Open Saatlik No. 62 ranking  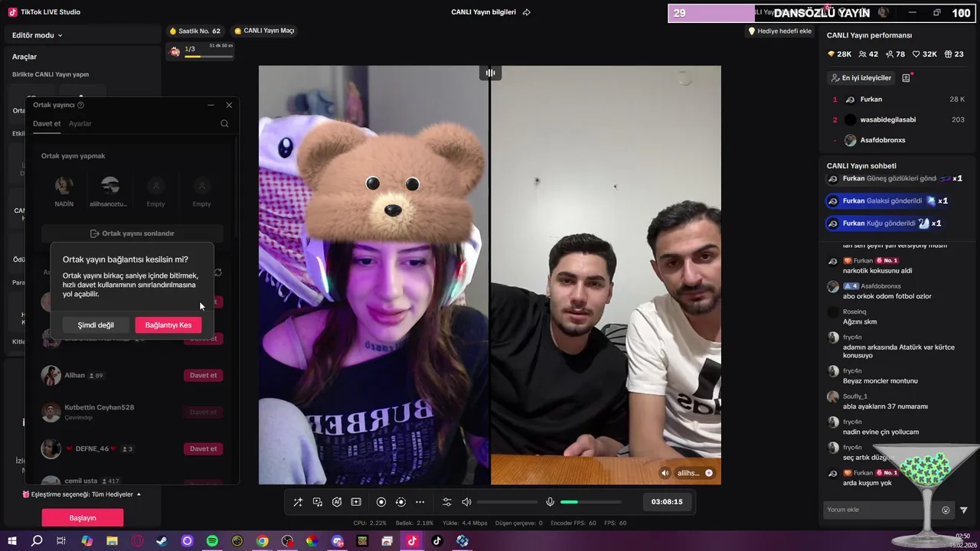pos(194,31)
